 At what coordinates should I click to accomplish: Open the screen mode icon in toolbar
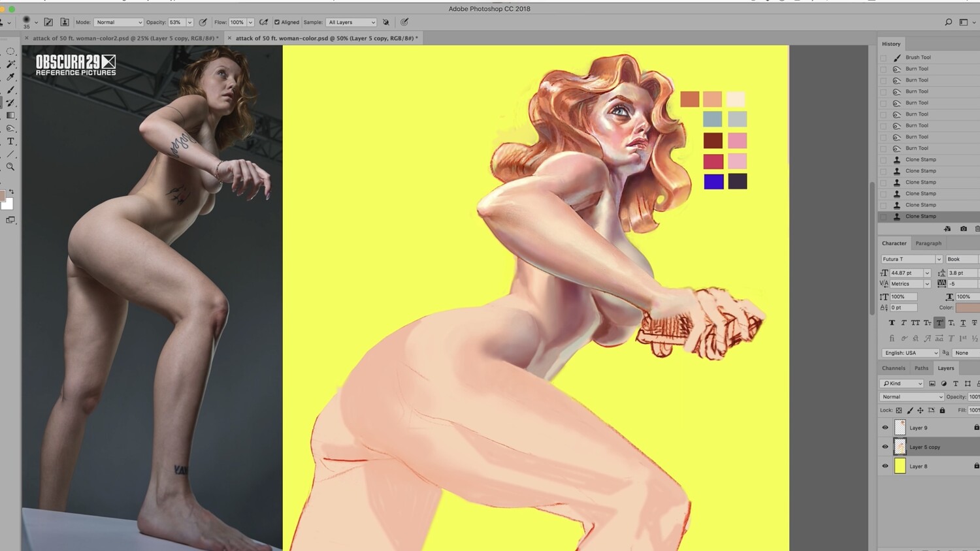point(10,221)
